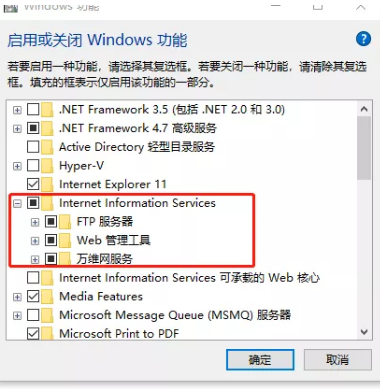Select the Hyper-V folder icon
This screenshot has width=380, height=389.
pos(48,165)
